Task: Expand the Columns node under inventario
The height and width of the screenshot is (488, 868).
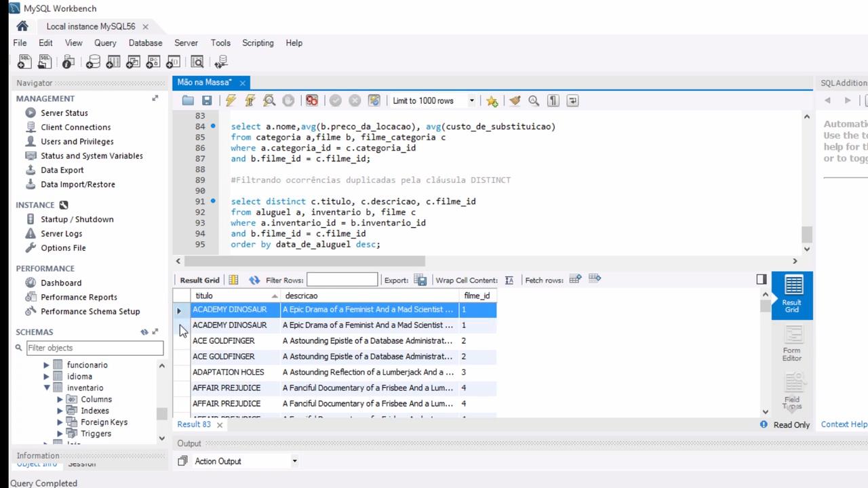Action: 60,399
